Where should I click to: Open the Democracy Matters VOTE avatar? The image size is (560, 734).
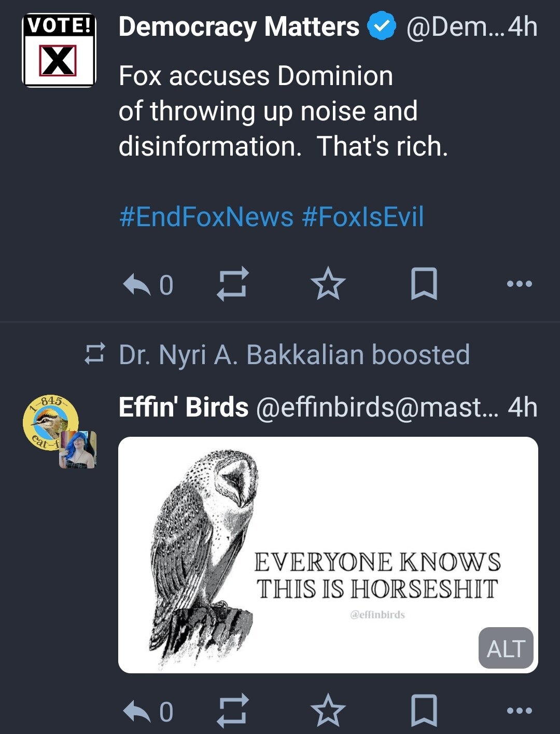[59, 50]
